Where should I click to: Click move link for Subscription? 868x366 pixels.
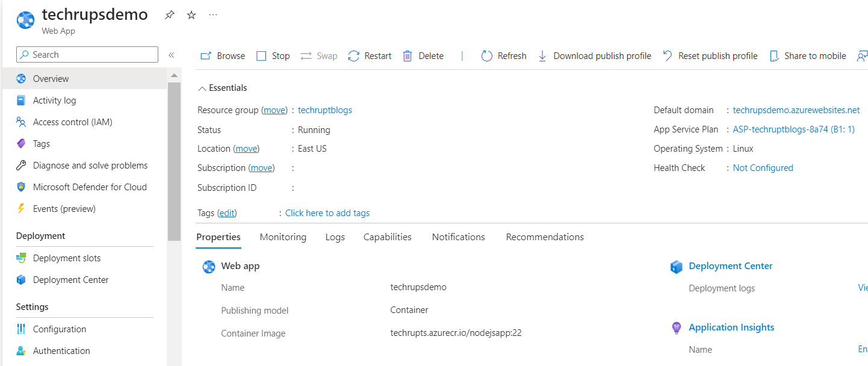[x=261, y=168]
